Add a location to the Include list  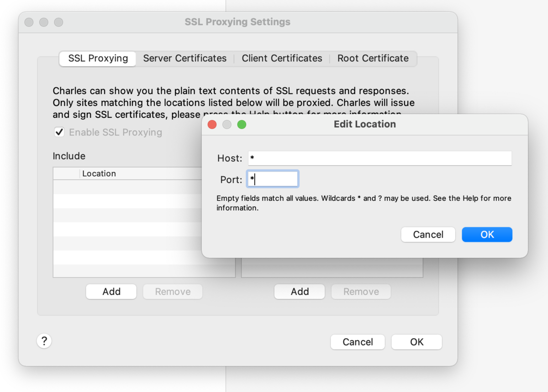111,292
